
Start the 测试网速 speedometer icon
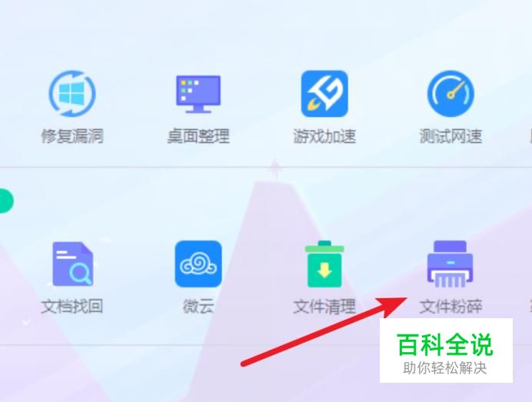coord(451,94)
